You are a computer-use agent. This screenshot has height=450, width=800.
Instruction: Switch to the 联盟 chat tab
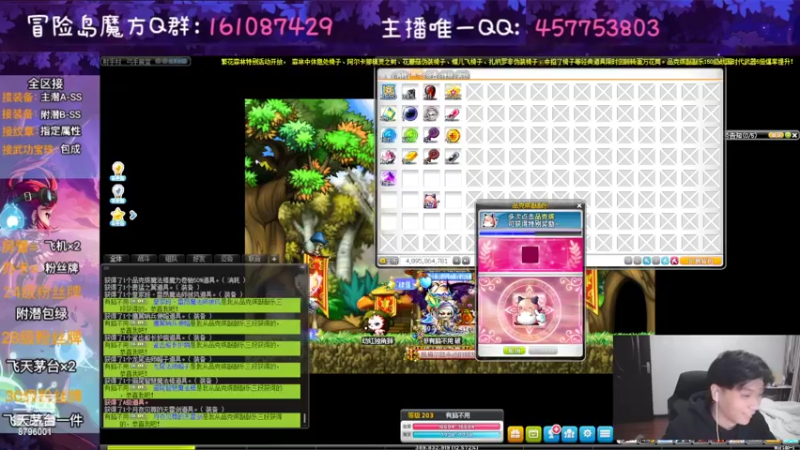254,259
